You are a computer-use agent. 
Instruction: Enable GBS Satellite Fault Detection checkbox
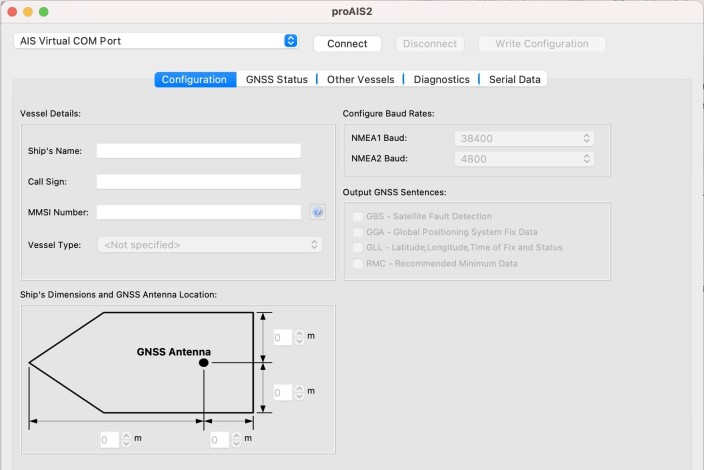click(x=358, y=216)
